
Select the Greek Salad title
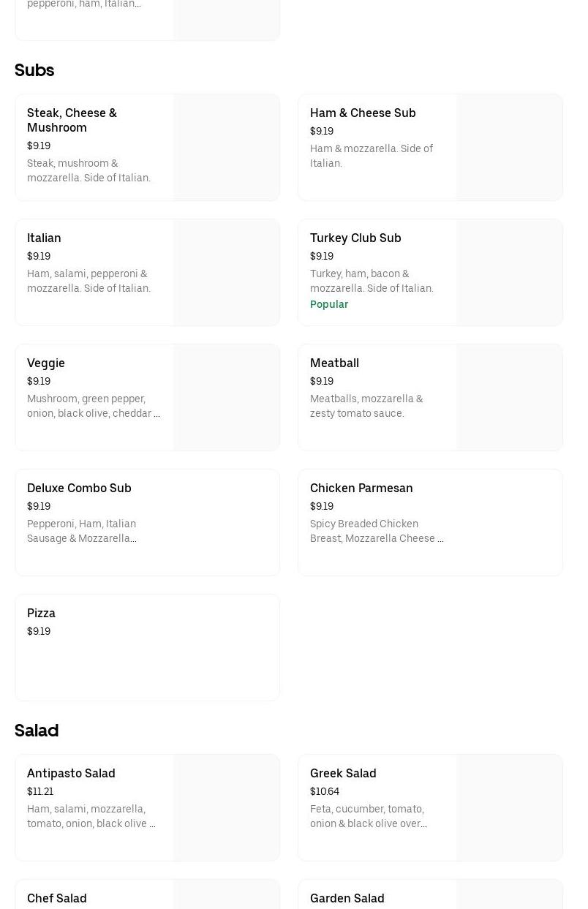343,773
